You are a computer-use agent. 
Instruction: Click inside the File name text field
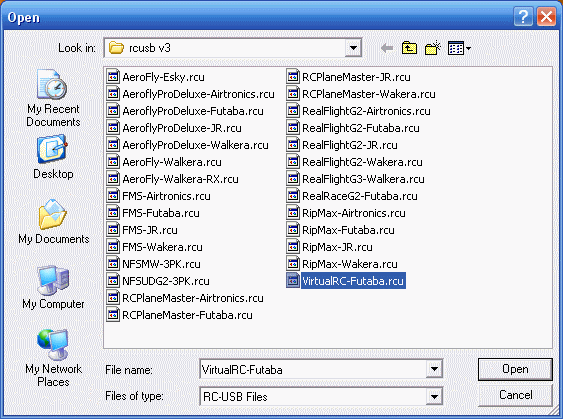tap(313, 369)
